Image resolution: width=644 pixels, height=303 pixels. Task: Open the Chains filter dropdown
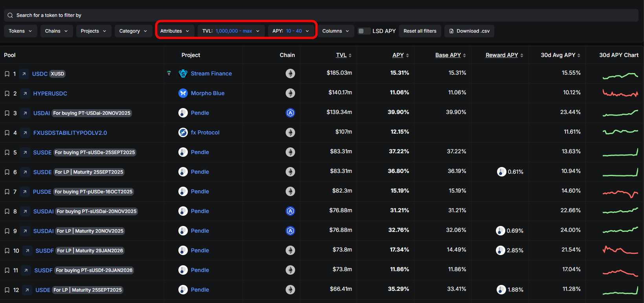click(x=56, y=31)
